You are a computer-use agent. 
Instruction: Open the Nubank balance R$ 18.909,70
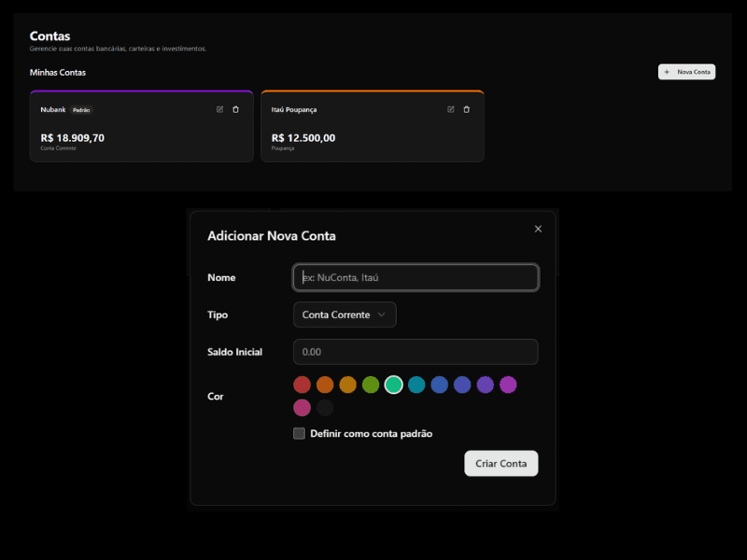click(x=73, y=138)
